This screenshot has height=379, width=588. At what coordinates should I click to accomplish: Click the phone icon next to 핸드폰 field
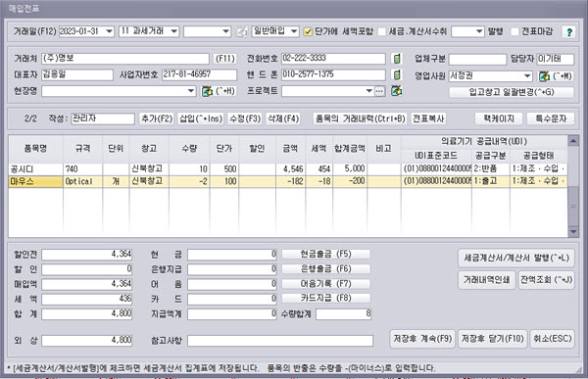click(x=396, y=74)
